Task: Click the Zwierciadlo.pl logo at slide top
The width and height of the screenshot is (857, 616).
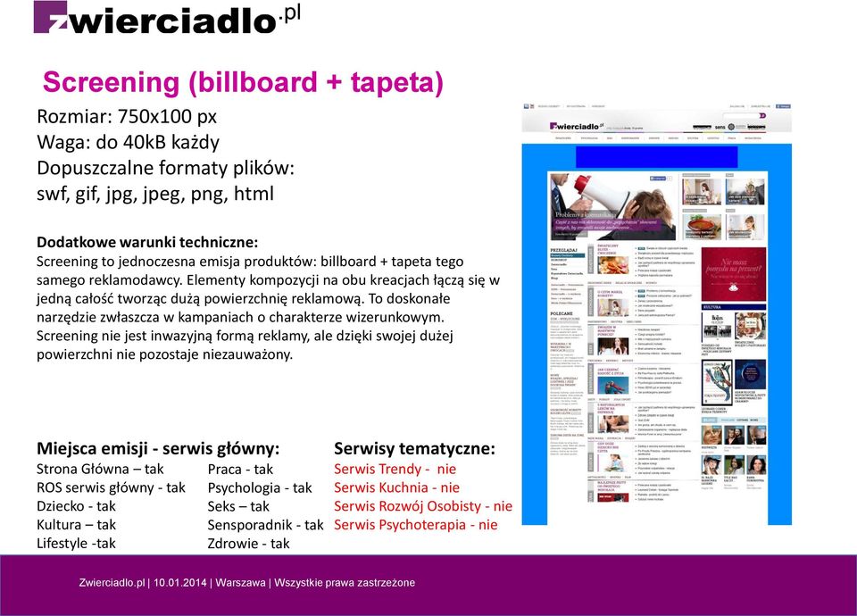Action: click(167, 18)
